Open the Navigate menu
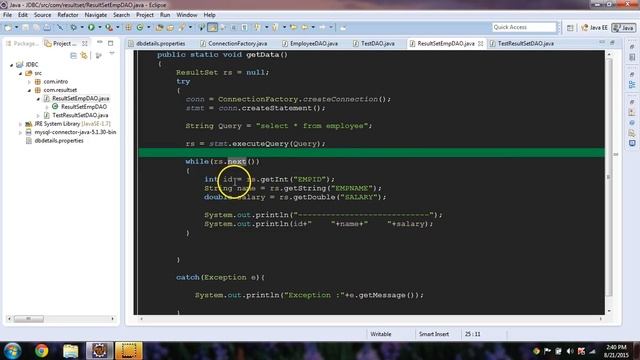640x360 pixels. [96, 15]
